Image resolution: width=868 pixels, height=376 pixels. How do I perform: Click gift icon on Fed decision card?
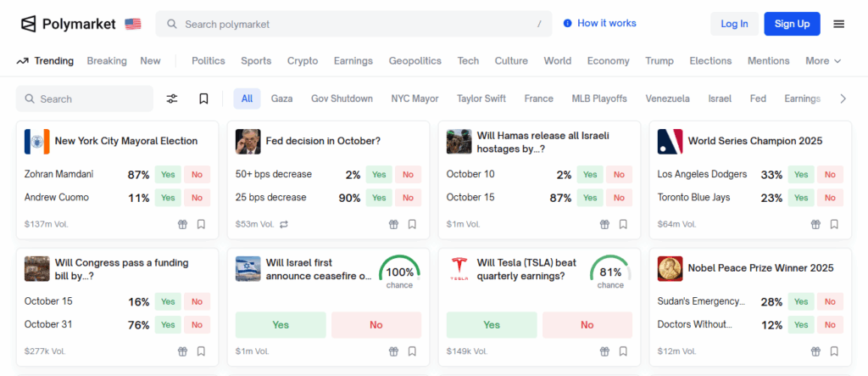coord(393,225)
